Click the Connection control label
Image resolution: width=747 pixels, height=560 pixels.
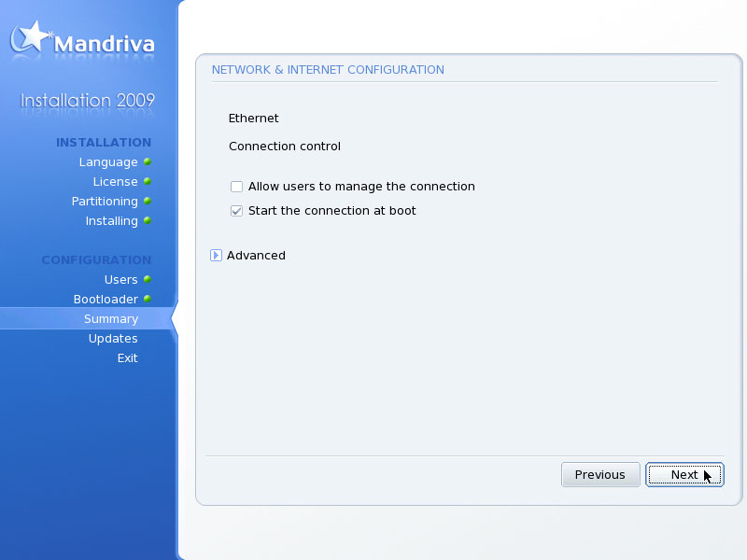pyautogui.click(x=285, y=147)
